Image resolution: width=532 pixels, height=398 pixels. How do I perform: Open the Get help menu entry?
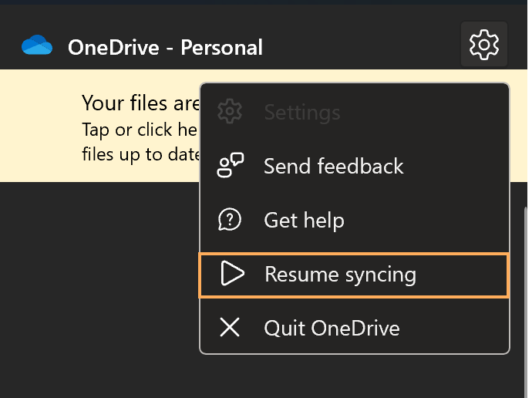coord(304,220)
